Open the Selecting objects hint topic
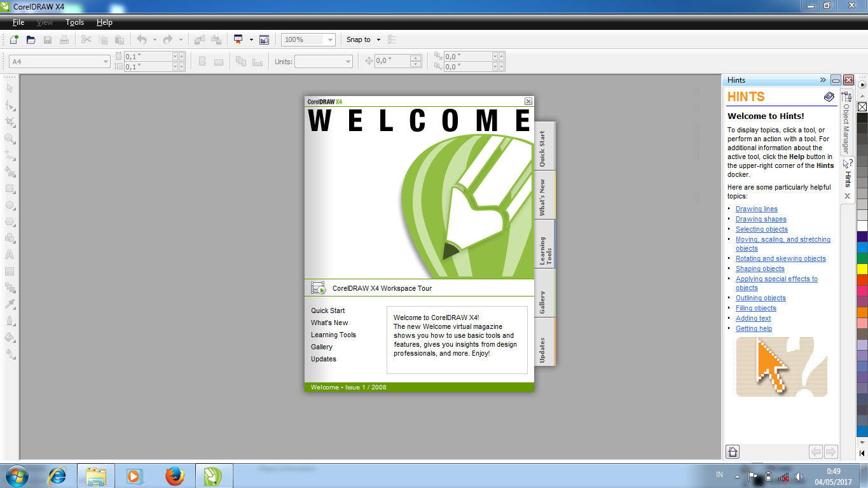 pos(762,229)
